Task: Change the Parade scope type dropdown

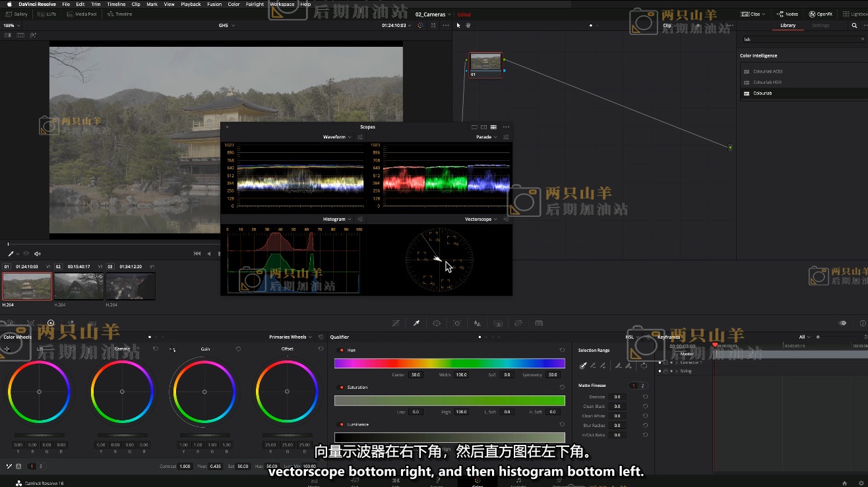Action: [486, 137]
